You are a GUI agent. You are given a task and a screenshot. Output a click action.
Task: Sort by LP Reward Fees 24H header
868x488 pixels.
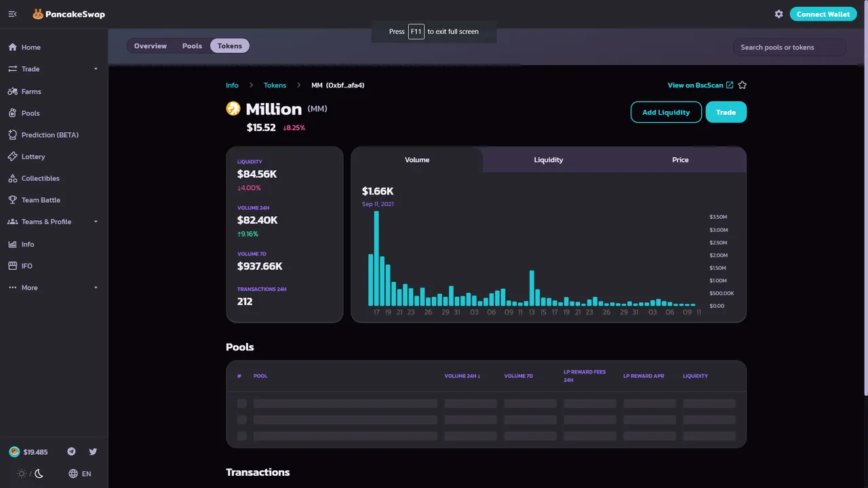click(x=585, y=376)
